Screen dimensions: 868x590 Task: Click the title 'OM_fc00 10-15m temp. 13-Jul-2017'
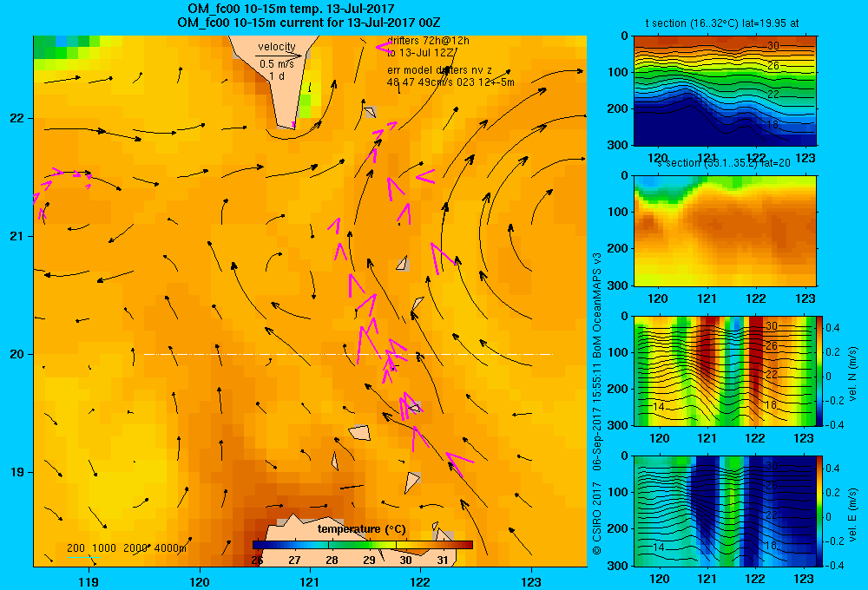[x=291, y=9]
